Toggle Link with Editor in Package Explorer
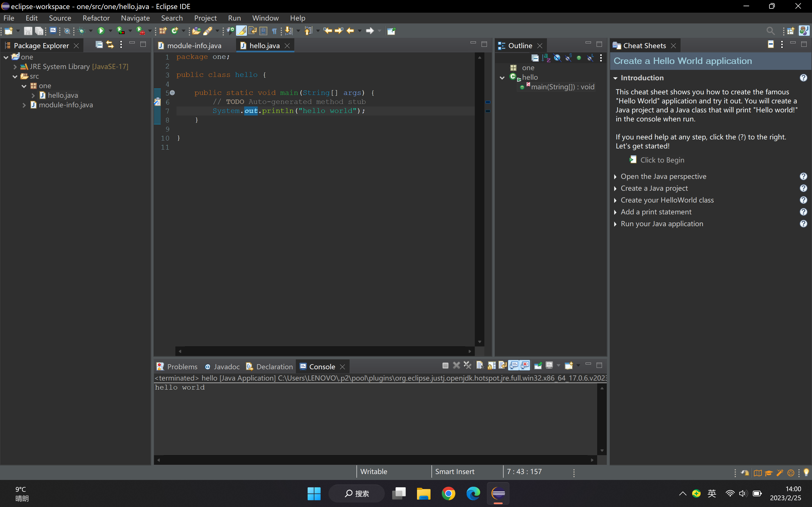This screenshot has width=812, height=507. (110, 45)
